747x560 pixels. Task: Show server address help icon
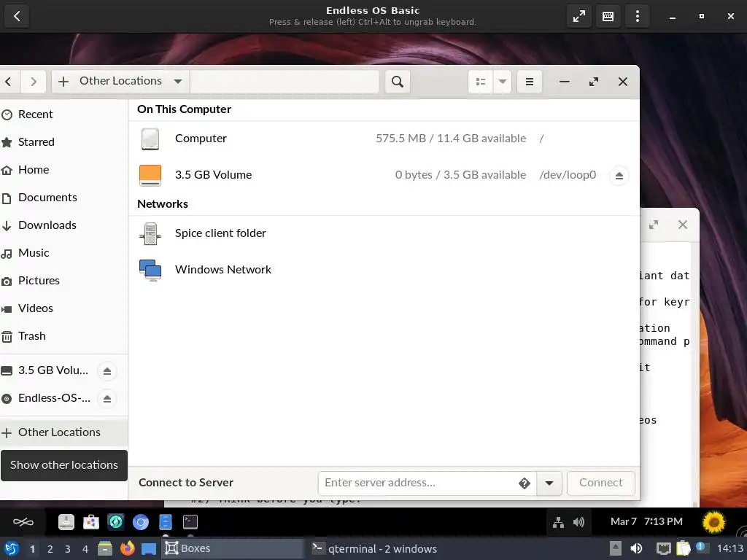[x=525, y=483]
